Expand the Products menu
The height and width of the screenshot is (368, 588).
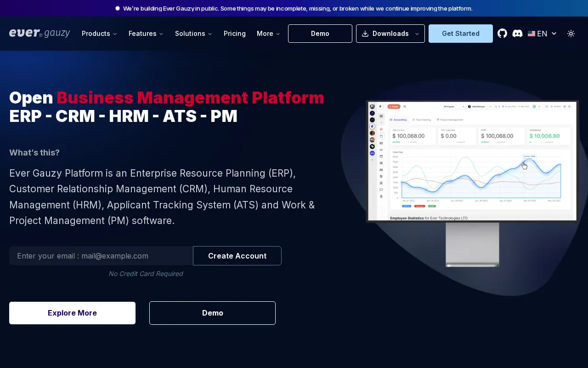99,34
